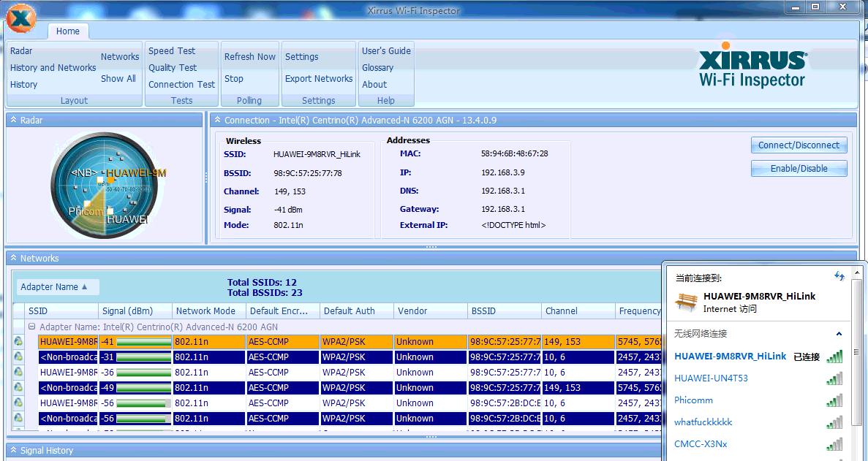Image resolution: width=868 pixels, height=461 pixels.
Task: Collapse the Connection panel
Action: pyautogui.click(x=218, y=120)
